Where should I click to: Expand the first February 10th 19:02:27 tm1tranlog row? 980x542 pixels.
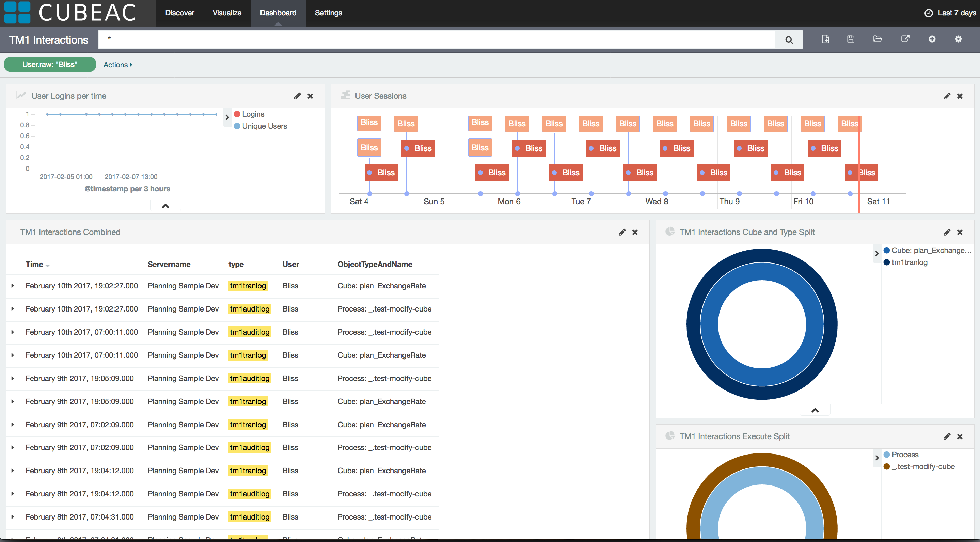[13, 286]
